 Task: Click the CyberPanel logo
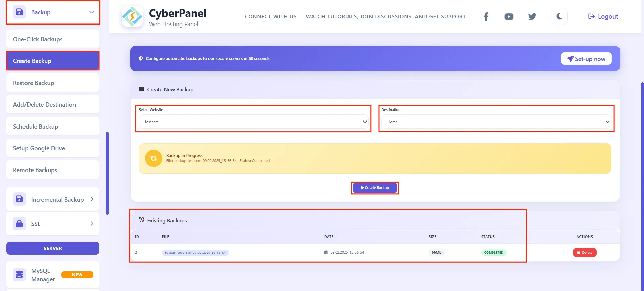click(x=132, y=16)
